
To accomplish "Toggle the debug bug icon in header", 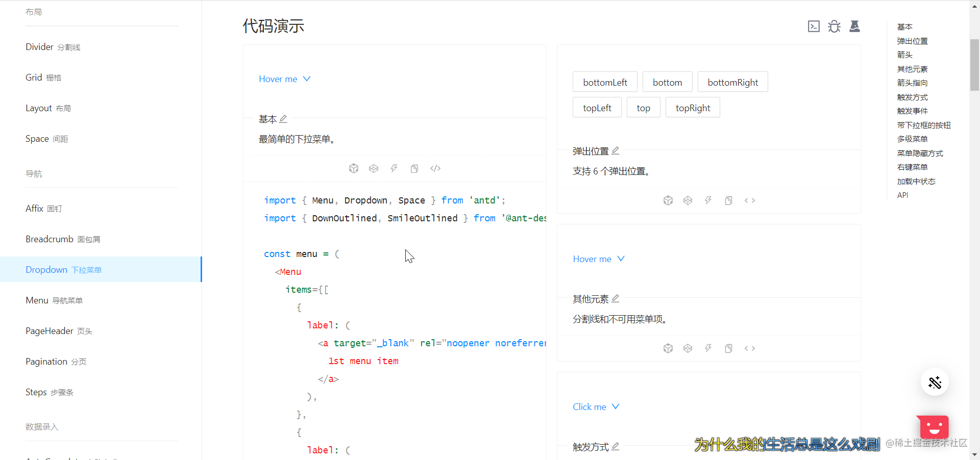I will click(834, 26).
